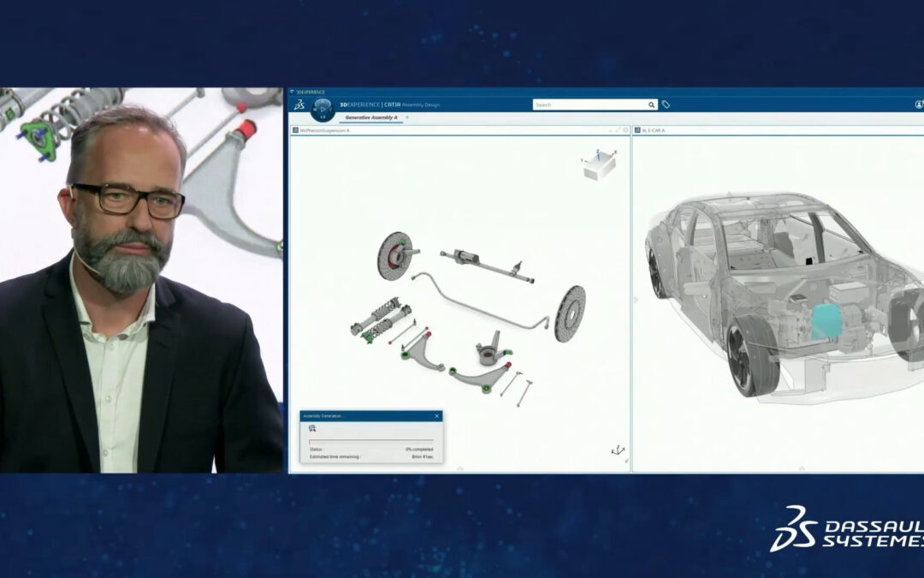Screen dimensions: 924x578
Task: Expand the action bar handle below the car view
Action: click(x=802, y=468)
